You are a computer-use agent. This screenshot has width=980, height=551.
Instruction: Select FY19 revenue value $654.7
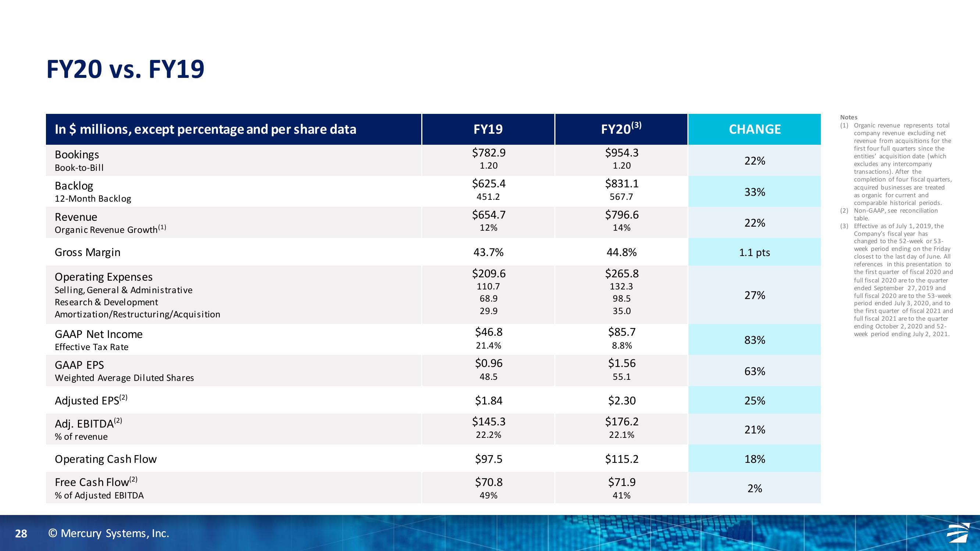pos(489,215)
